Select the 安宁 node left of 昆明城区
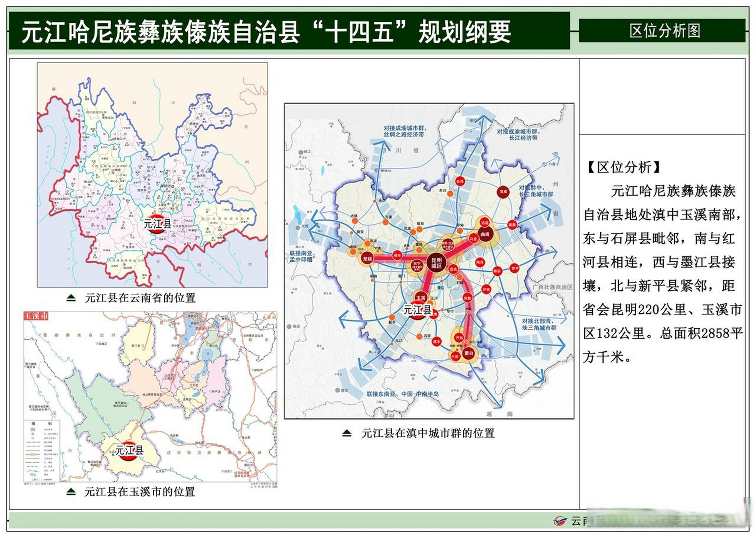This screenshot has width=756, height=538. point(417,266)
